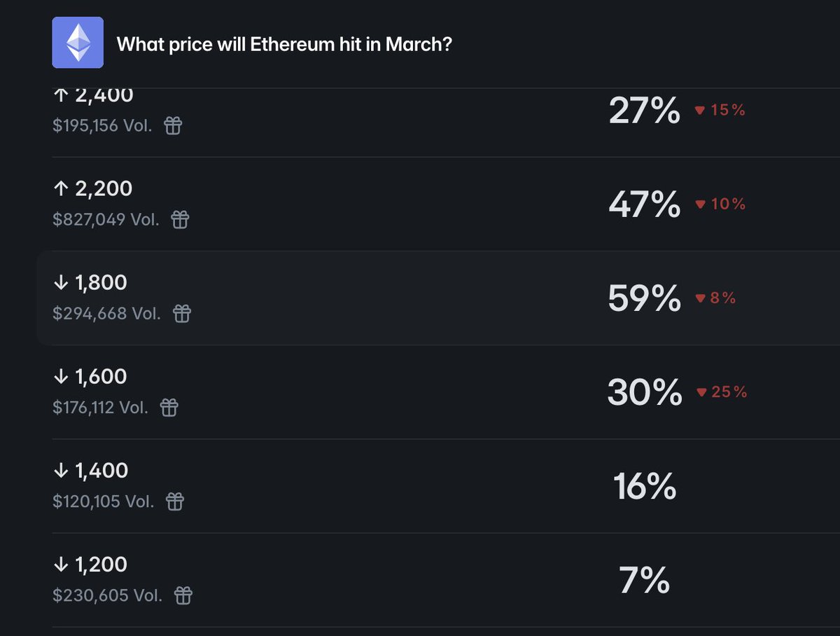
Task: Select the ↓ 1,200 outcome label
Action: coord(90,564)
